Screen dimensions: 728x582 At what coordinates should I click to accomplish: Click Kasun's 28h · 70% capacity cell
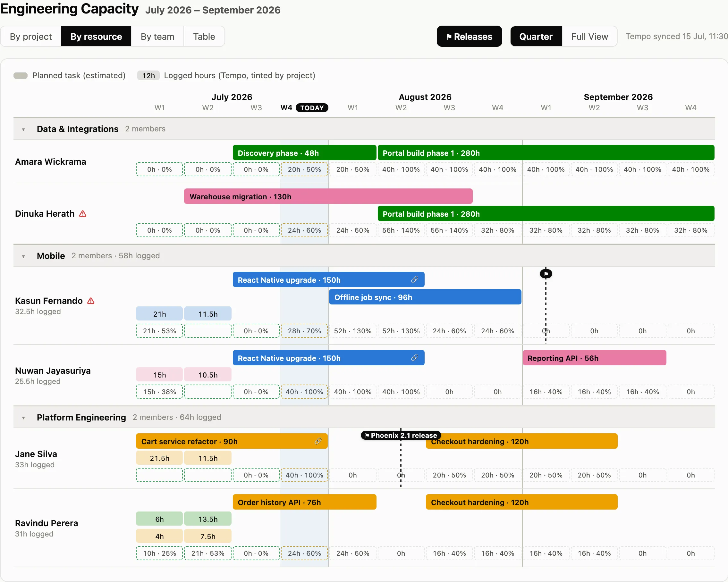pyautogui.click(x=304, y=331)
